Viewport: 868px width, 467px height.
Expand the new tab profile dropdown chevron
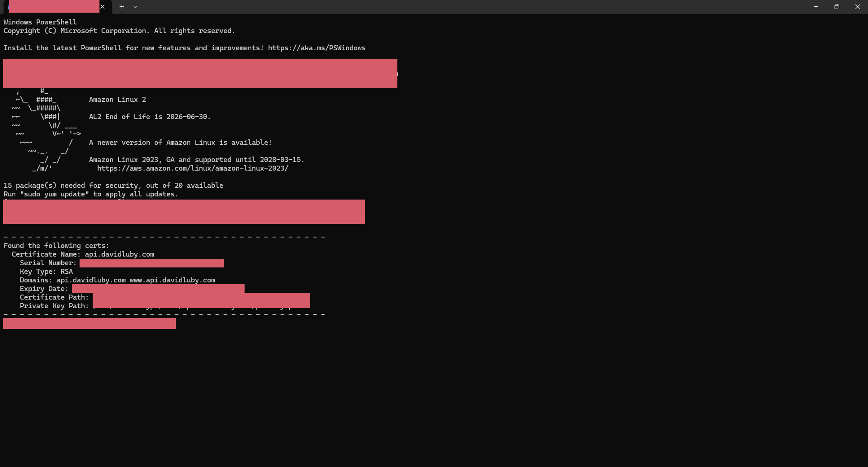pyautogui.click(x=135, y=7)
